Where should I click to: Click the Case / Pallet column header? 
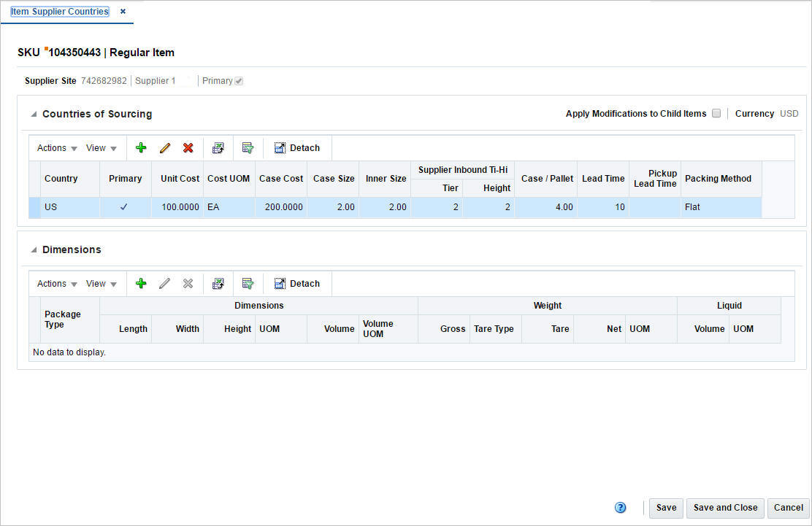click(x=545, y=179)
